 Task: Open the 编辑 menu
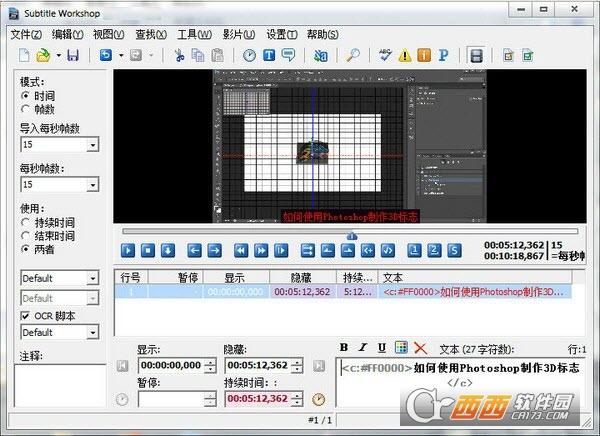pyautogui.click(x=67, y=34)
